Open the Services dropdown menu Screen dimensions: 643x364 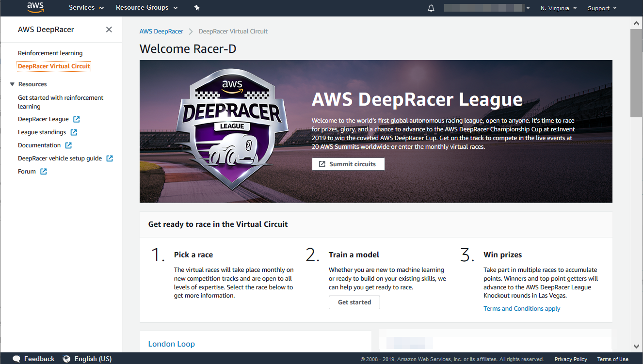pyautogui.click(x=86, y=8)
